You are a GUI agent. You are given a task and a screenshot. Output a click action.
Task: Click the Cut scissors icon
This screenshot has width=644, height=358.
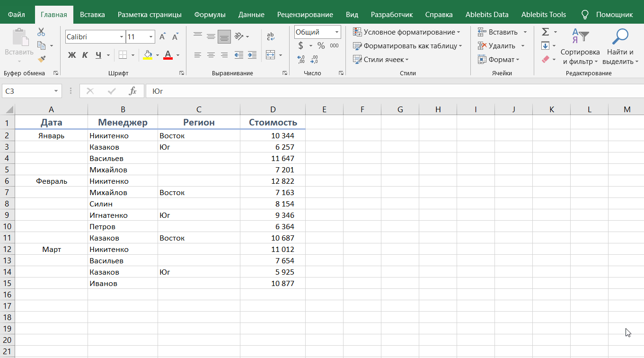(x=41, y=32)
